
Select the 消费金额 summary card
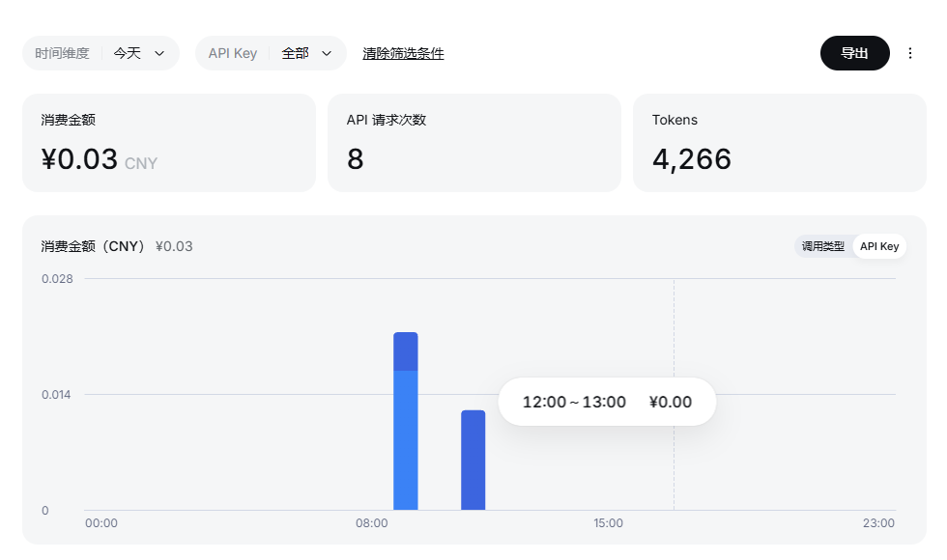click(x=169, y=143)
